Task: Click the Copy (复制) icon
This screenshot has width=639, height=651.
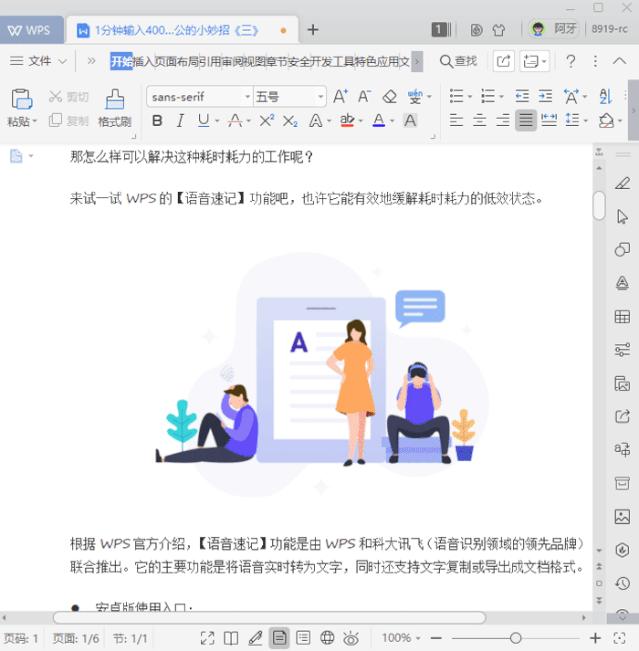Action: (x=55, y=120)
